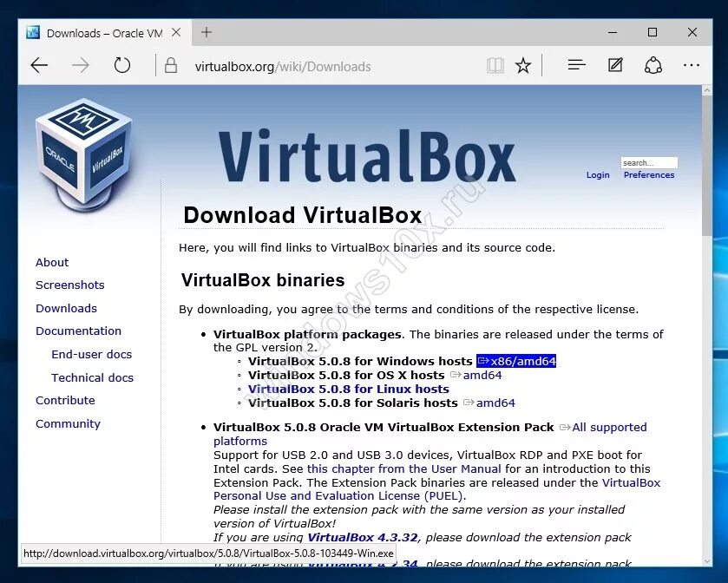Click the VirtualBox binaries heading
728x583 pixels.
click(263, 280)
